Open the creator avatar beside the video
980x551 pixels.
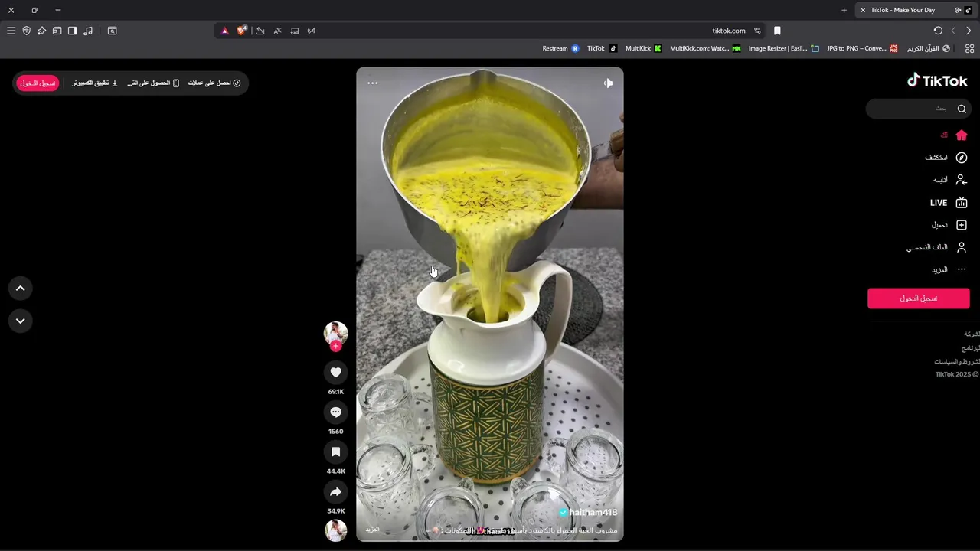[335, 333]
